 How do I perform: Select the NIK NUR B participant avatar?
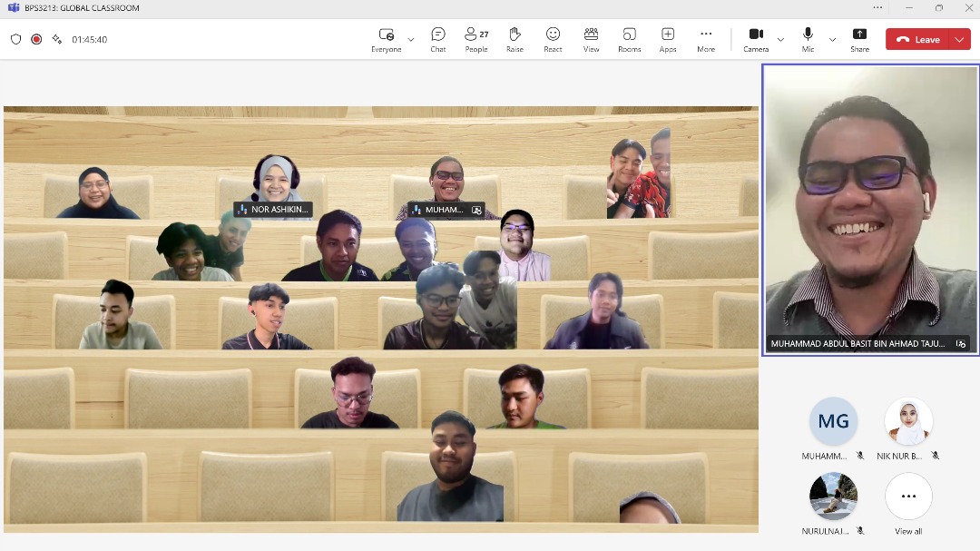[908, 421]
